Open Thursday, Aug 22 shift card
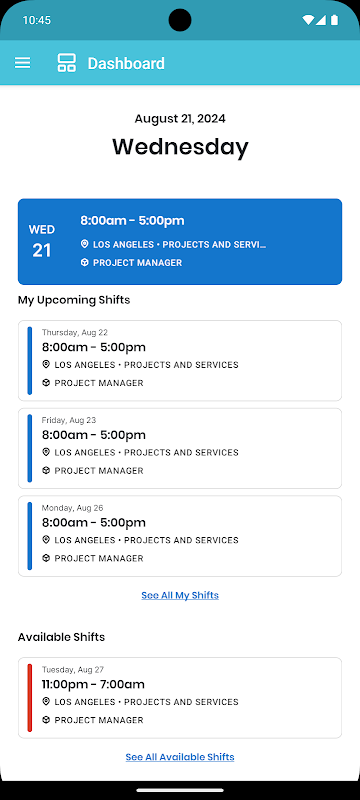The width and height of the screenshot is (360, 800). point(180,361)
